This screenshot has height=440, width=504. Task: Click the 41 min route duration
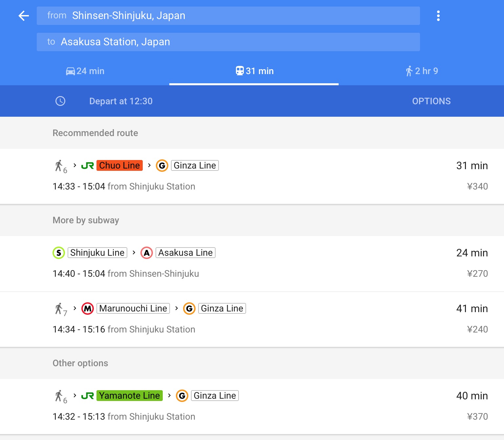pos(472,309)
